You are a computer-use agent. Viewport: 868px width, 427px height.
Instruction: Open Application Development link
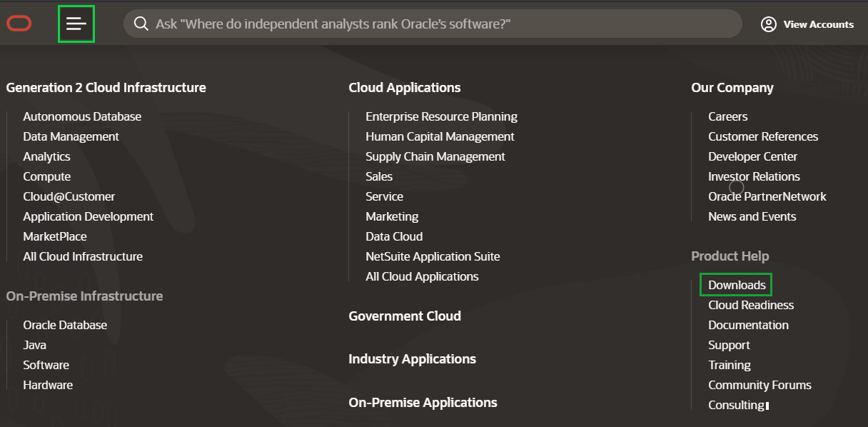pyautogui.click(x=88, y=216)
